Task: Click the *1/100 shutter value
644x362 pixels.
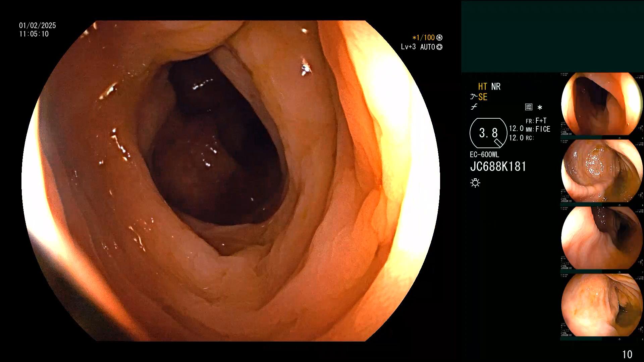Action: tap(424, 38)
